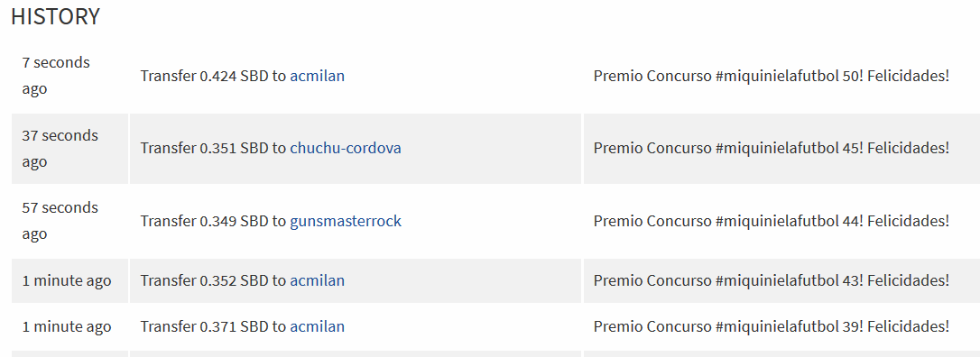Viewport: 980px width, 357px height.
Task: Click the 'Transfer 0.349 SBD to' text
Action: pyautogui.click(x=213, y=221)
